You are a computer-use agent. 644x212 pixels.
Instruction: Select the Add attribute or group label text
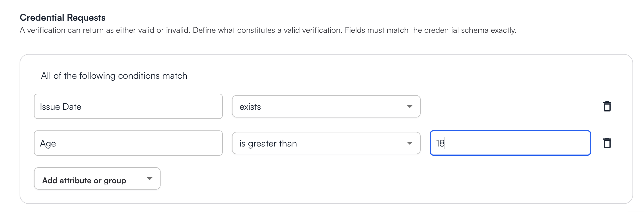click(84, 180)
